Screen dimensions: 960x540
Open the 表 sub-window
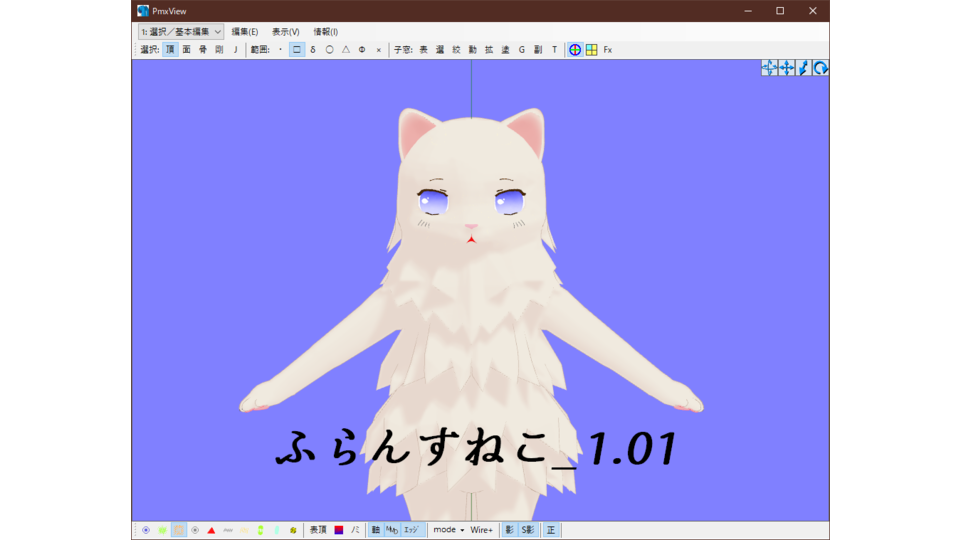[423, 50]
